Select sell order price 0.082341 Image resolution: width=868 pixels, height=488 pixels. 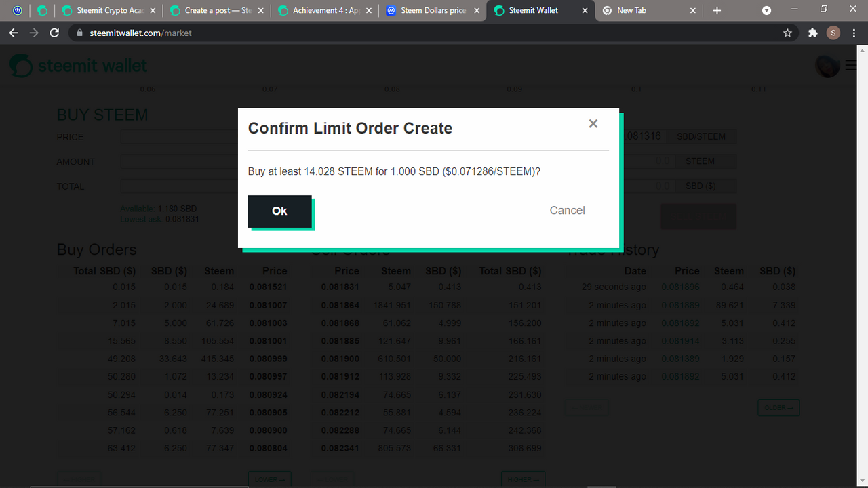point(340,448)
